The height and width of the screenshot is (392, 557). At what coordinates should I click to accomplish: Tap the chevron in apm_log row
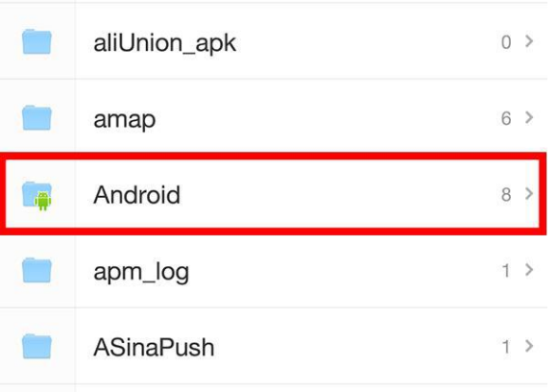coord(529,270)
